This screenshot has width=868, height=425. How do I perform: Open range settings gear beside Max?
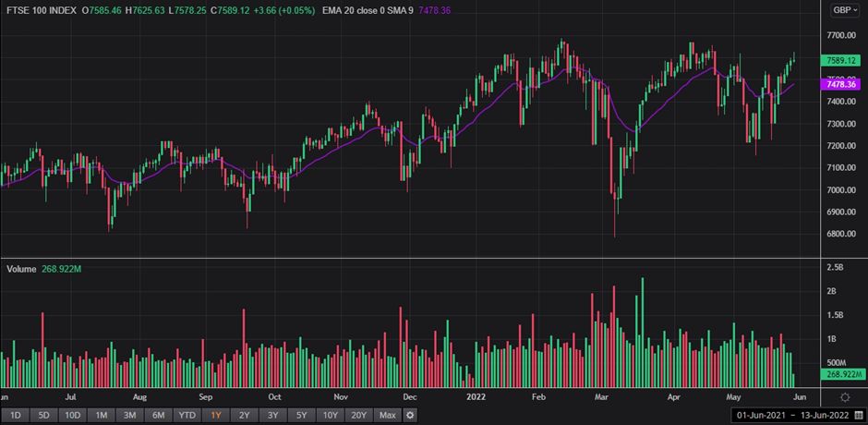409,415
